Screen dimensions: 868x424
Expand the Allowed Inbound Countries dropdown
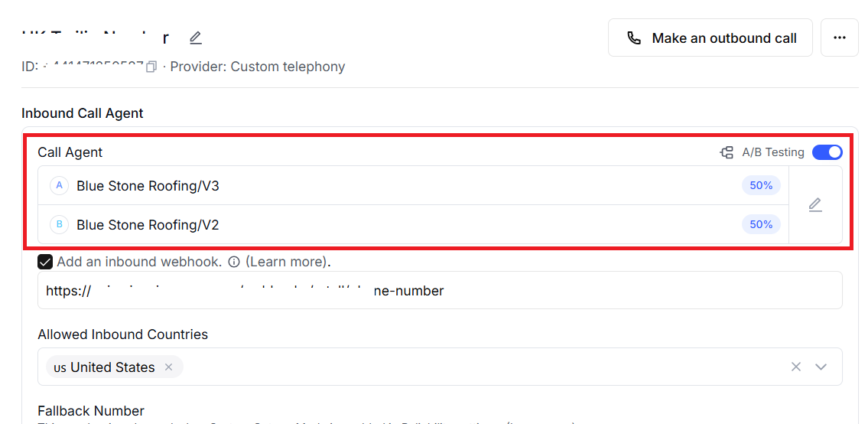pyautogui.click(x=821, y=367)
